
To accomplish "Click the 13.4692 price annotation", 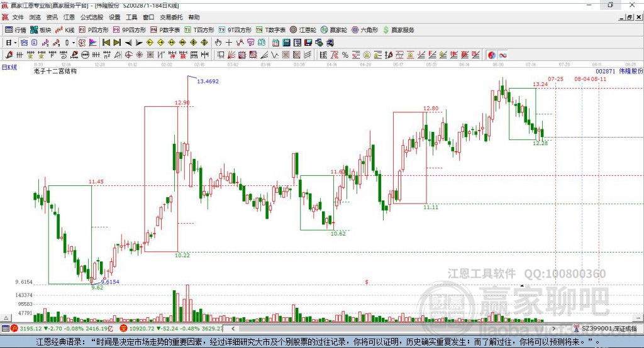I will [208, 81].
